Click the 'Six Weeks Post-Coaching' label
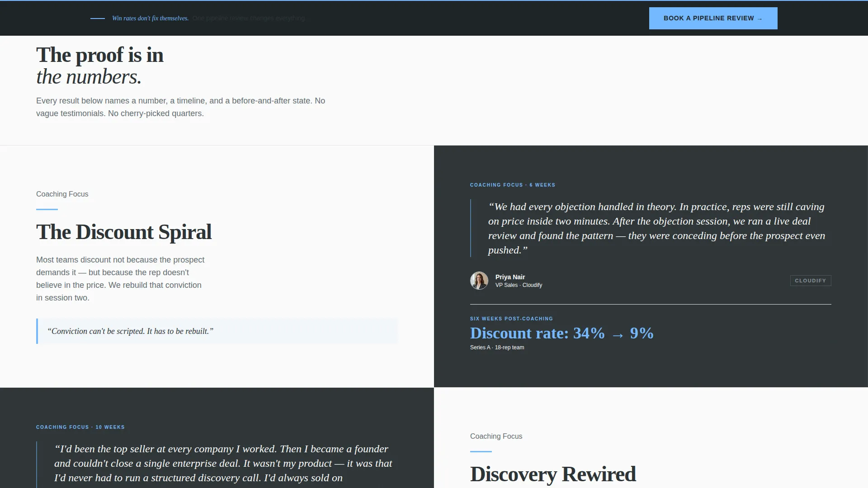Screen dimensions: 868x488 pyautogui.click(x=511, y=319)
